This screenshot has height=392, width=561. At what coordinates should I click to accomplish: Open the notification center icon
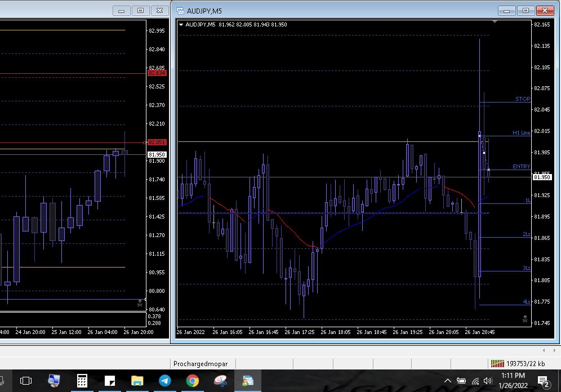point(543,382)
